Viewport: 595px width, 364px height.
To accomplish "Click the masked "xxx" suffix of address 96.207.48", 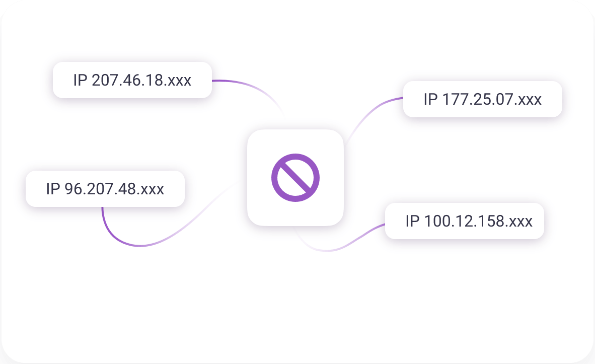I will (x=152, y=190).
